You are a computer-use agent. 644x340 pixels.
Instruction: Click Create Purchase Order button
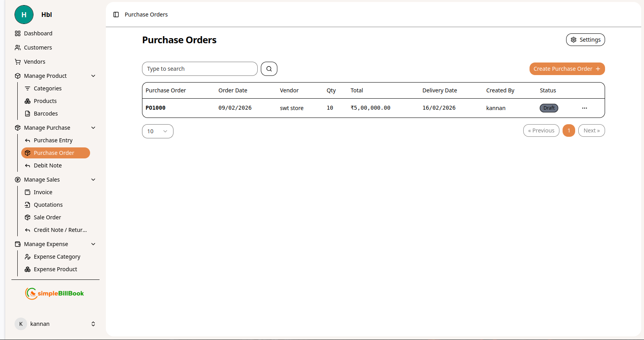566,69
